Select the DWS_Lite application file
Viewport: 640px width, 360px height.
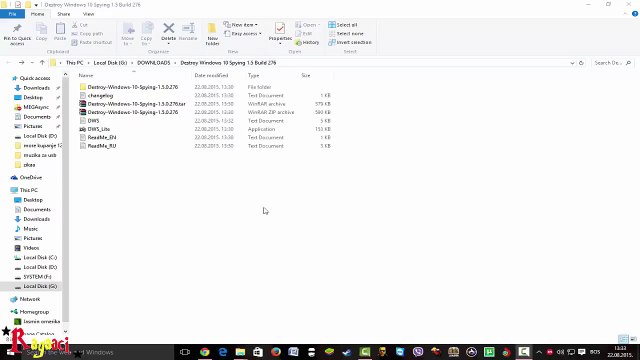(x=98, y=129)
